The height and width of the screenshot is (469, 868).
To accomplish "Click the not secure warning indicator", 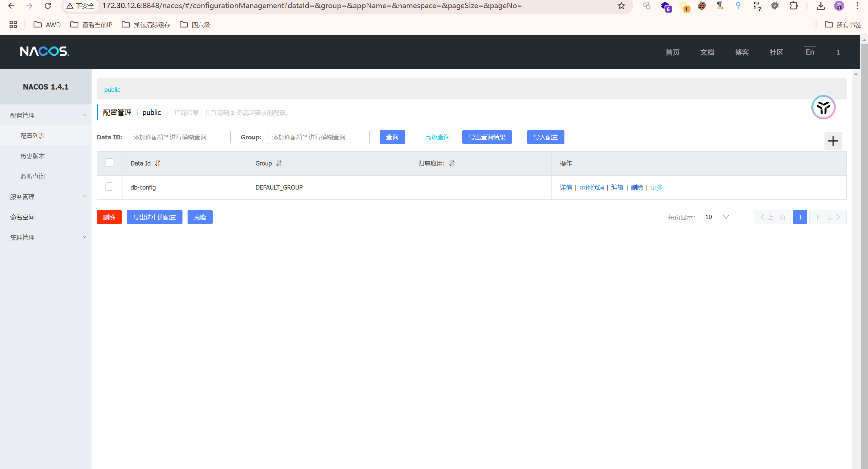I will (80, 6).
